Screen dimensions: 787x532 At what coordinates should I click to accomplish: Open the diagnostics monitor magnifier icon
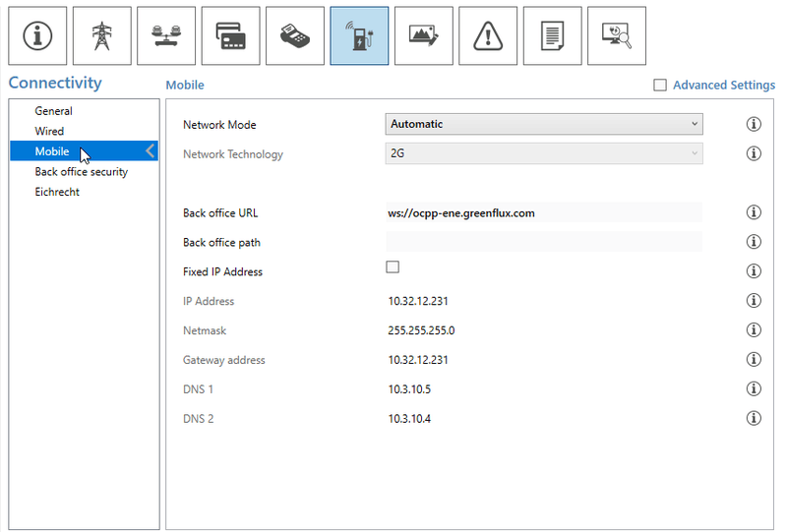(x=617, y=35)
